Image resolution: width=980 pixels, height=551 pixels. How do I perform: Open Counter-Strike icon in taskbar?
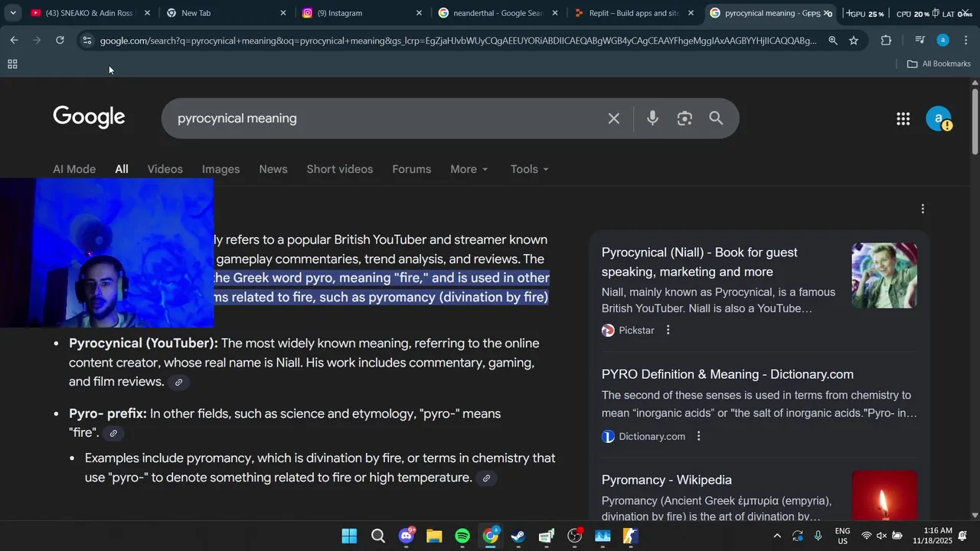click(630, 536)
